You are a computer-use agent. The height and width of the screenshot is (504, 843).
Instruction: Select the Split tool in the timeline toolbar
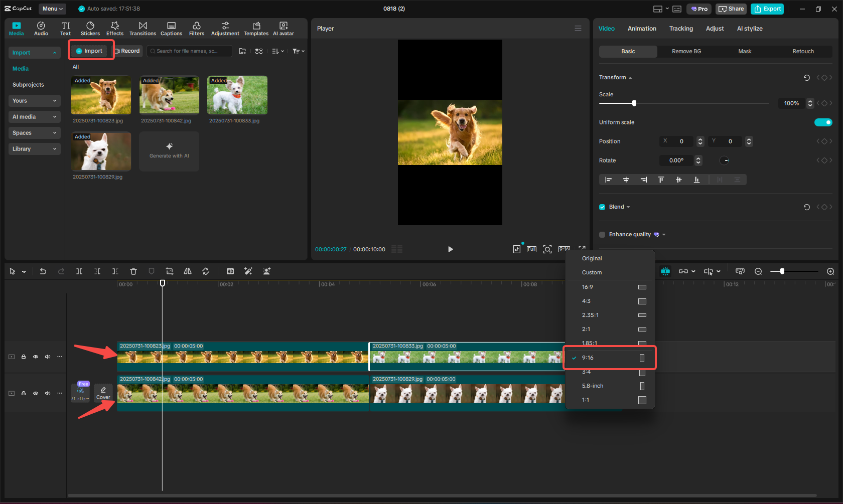point(79,271)
